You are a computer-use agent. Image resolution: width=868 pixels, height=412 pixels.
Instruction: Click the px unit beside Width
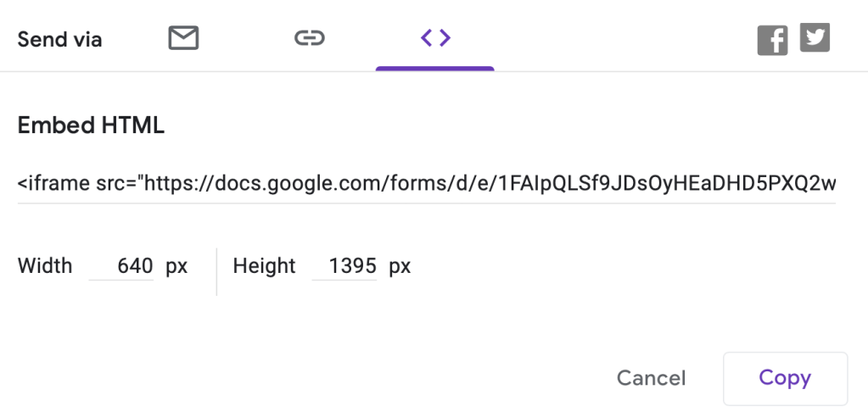coord(176,266)
